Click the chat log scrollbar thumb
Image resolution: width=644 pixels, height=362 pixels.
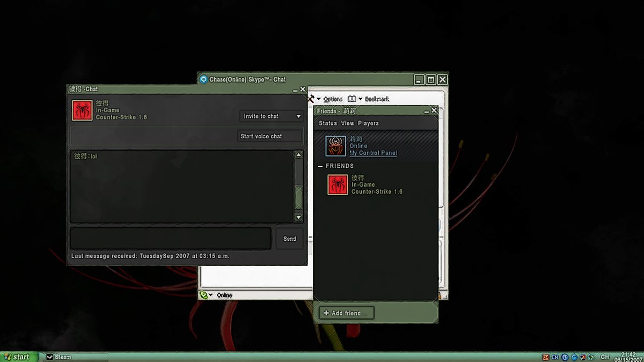(299, 197)
